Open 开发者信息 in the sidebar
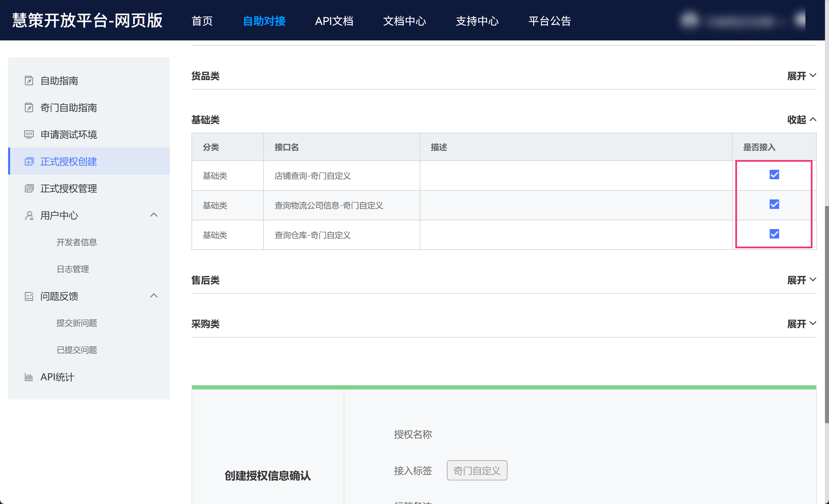Image resolution: width=829 pixels, height=504 pixels. (76, 242)
